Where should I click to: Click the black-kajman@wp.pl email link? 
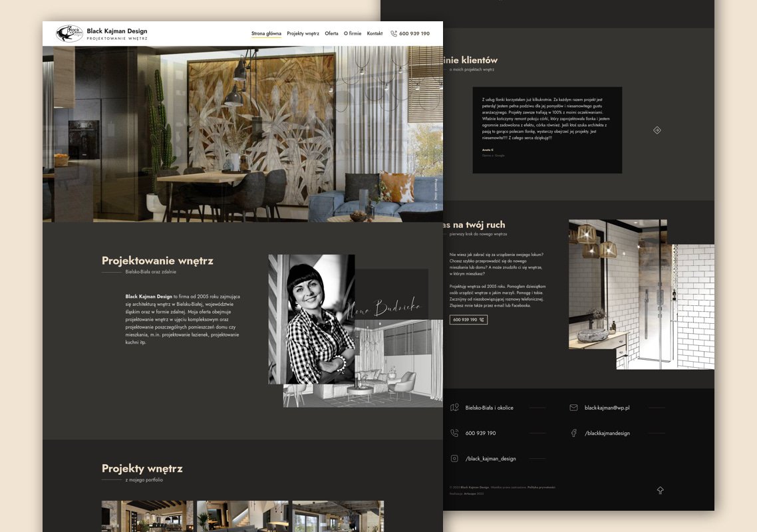tap(607, 408)
